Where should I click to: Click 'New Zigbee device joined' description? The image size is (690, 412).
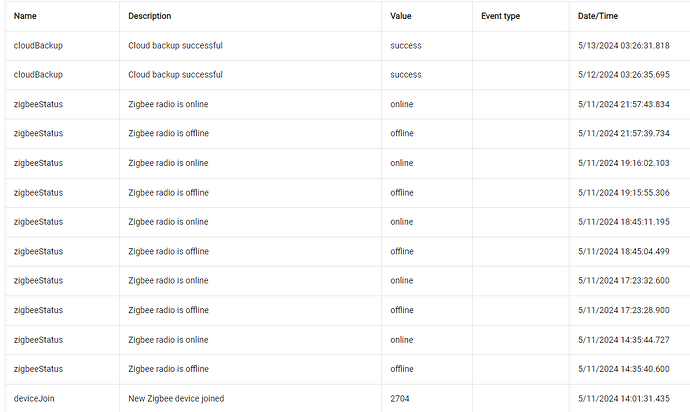click(176, 398)
